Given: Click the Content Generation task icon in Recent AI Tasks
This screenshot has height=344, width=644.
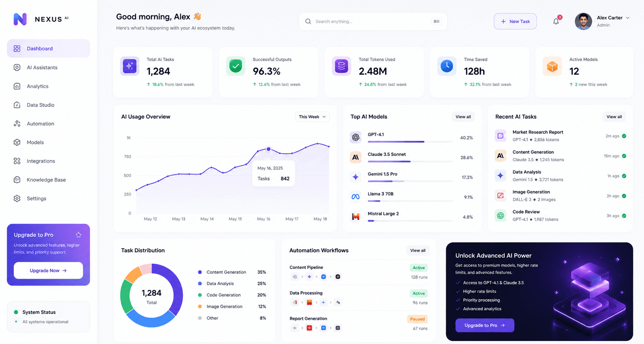Looking at the screenshot, I should [500, 155].
